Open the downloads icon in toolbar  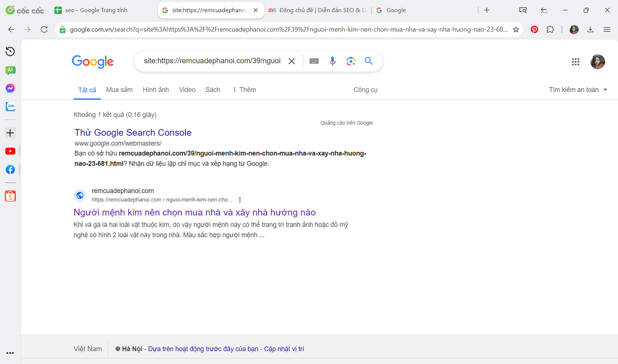tap(591, 29)
